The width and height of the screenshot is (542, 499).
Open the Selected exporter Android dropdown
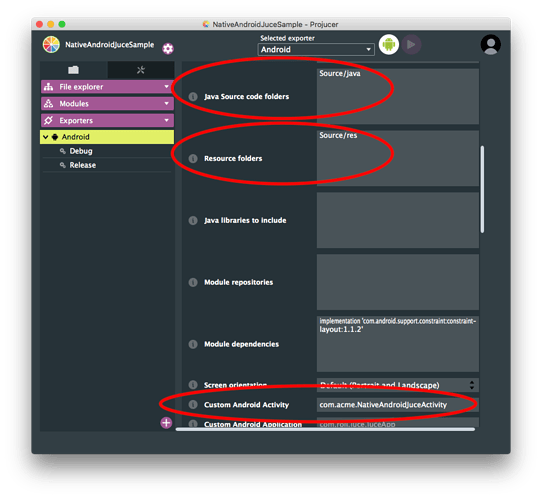coord(316,49)
